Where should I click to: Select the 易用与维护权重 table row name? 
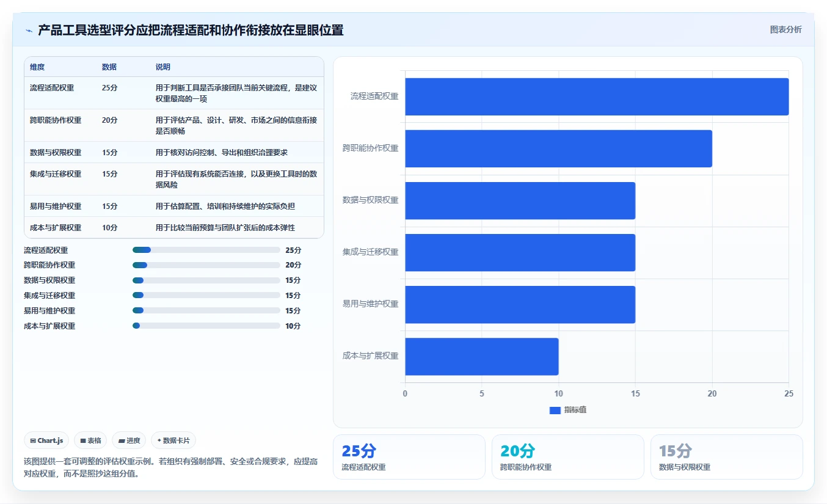pyautogui.click(x=56, y=206)
